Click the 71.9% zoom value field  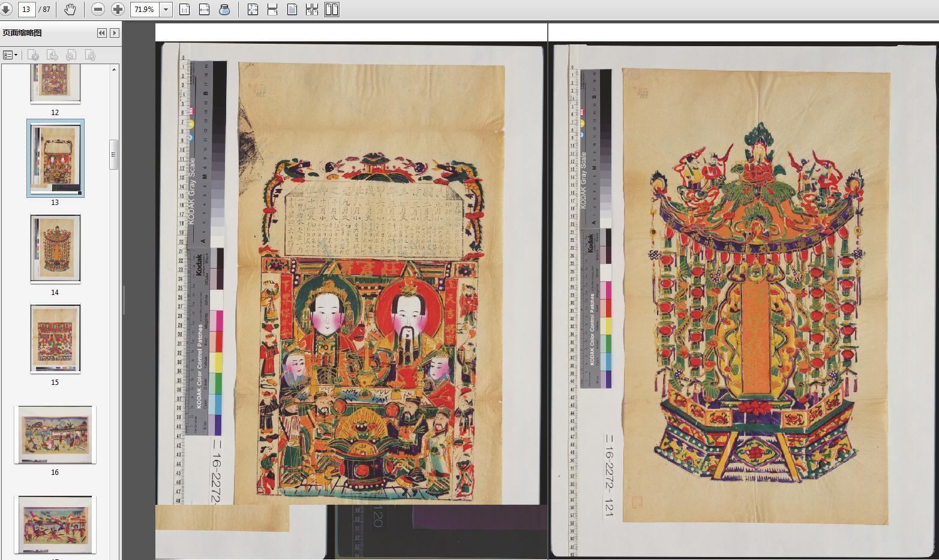(145, 10)
